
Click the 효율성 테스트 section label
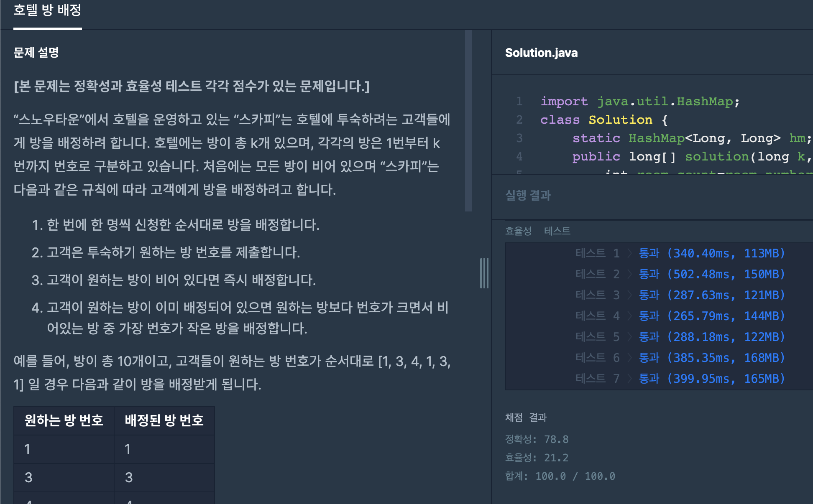tap(537, 231)
